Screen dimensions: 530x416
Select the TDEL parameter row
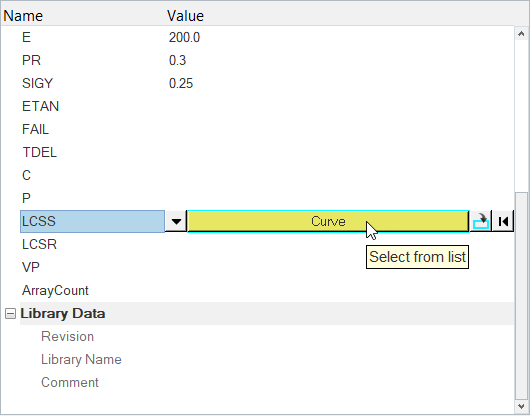(267, 152)
